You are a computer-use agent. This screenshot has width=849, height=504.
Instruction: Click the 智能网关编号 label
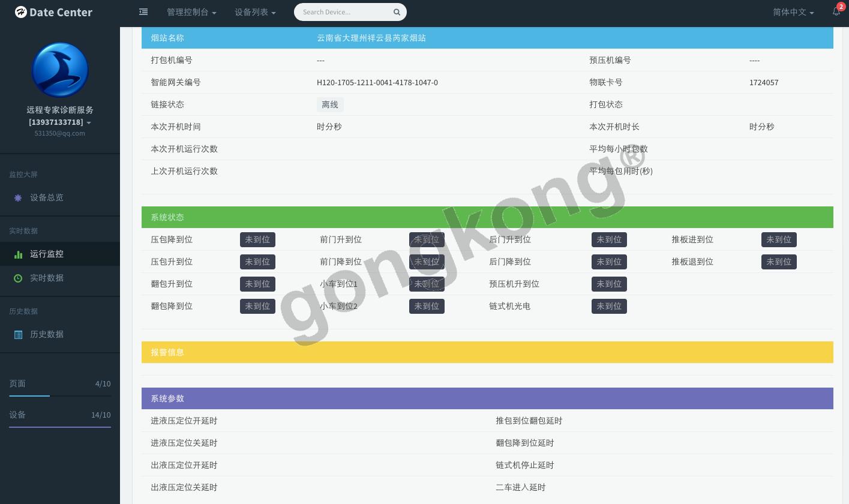point(176,82)
